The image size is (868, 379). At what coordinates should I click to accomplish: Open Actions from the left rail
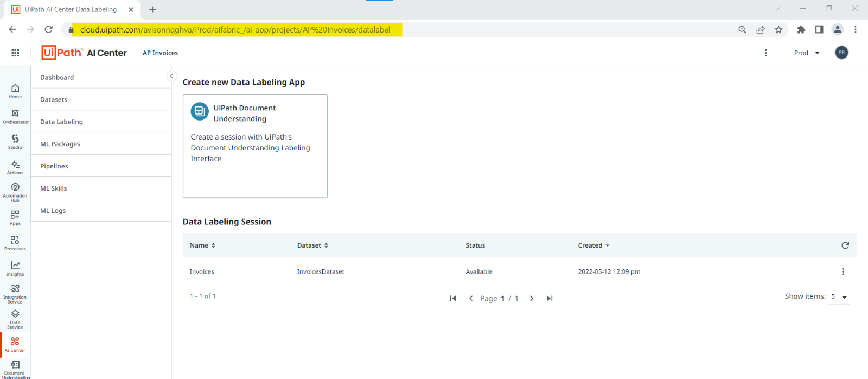15,167
